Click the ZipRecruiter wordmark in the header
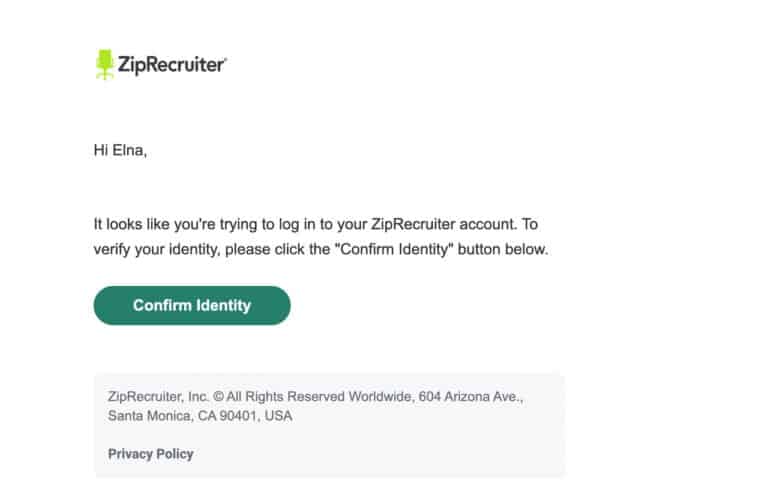The image size is (768, 480). click(x=172, y=65)
